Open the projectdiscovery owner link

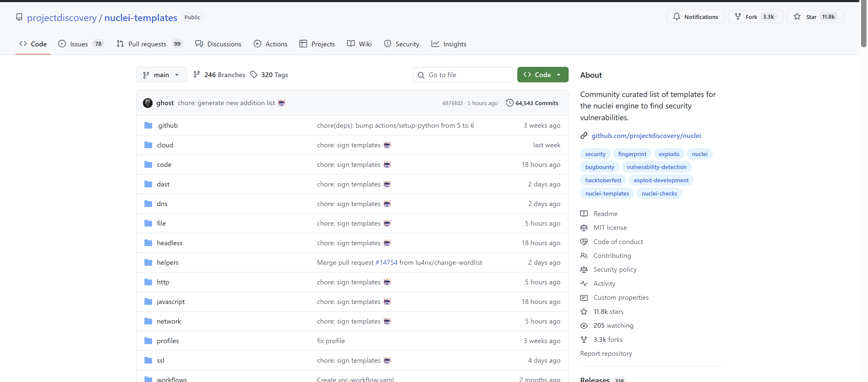(62, 17)
